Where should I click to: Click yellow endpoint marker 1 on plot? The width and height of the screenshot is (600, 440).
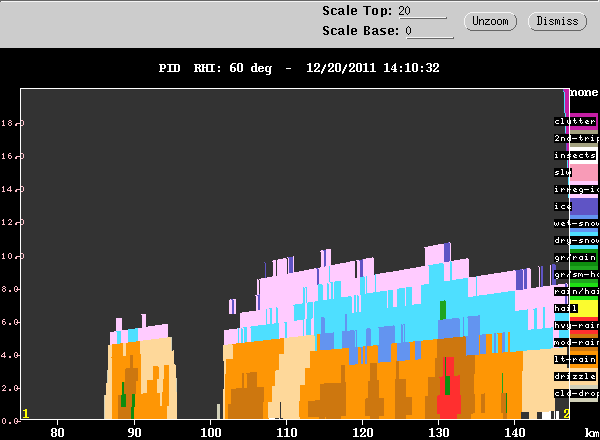(26, 414)
